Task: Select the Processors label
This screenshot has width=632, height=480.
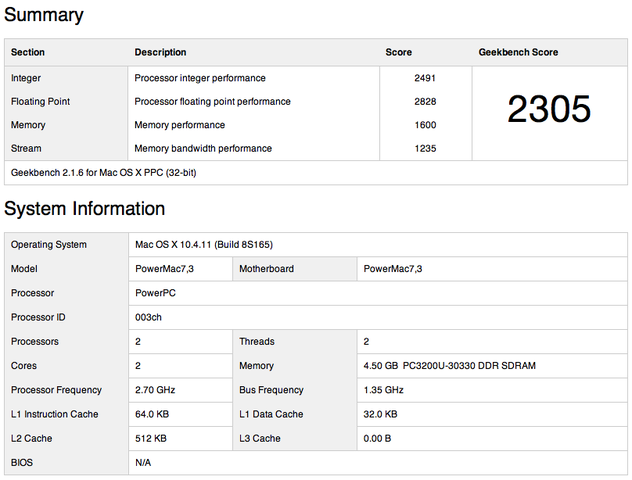Action: [x=35, y=341]
